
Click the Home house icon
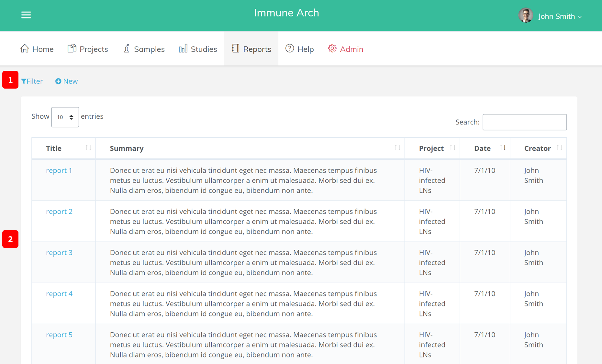tap(25, 48)
